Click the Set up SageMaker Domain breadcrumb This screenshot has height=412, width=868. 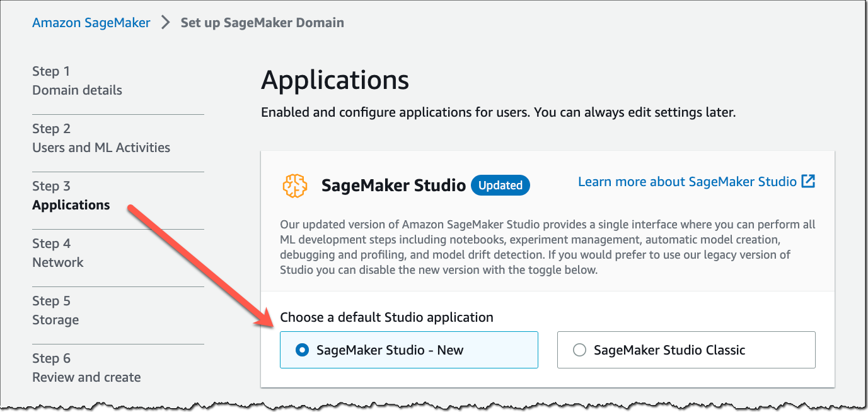tap(262, 22)
